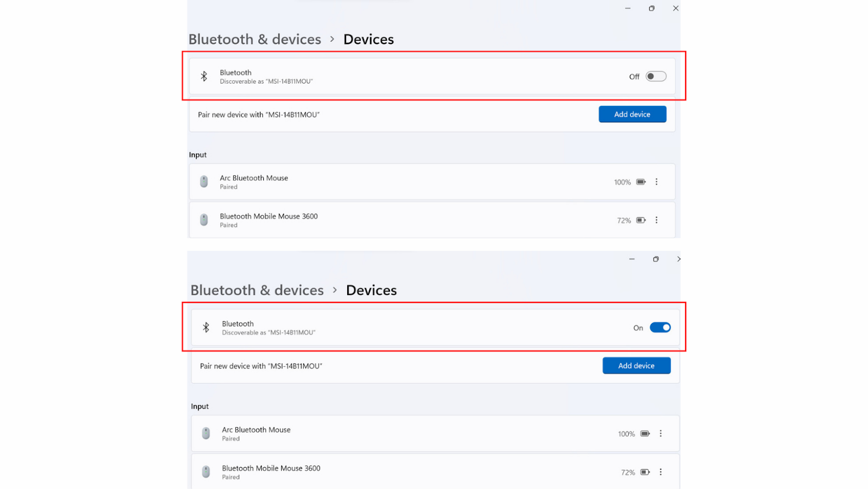The width and height of the screenshot is (868, 489).
Task: Navigate back using the Bluetooth & devices breadcrumb
Action: [254, 39]
